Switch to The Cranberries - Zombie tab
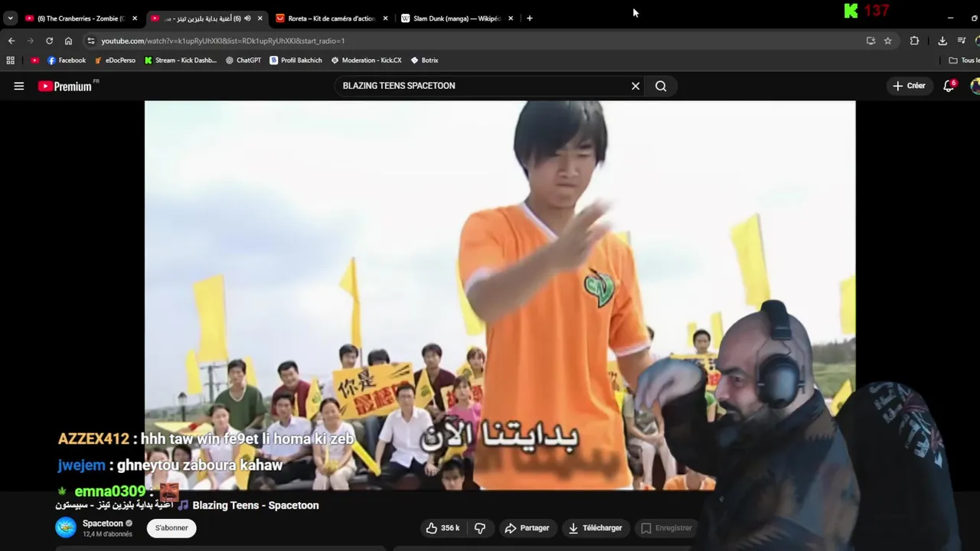Image resolution: width=980 pixels, height=551 pixels. click(80, 18)
